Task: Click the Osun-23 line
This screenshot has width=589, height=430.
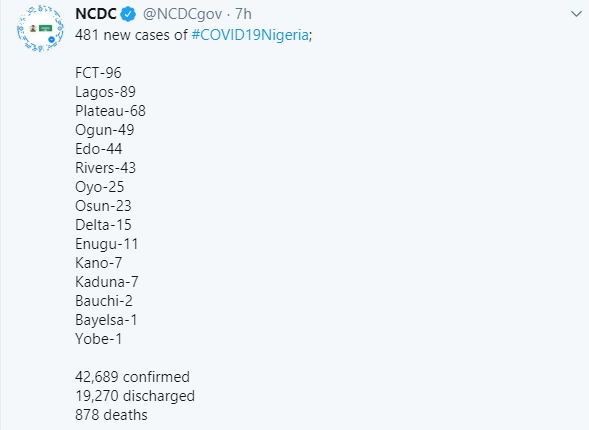Action: tap(103, 206)
